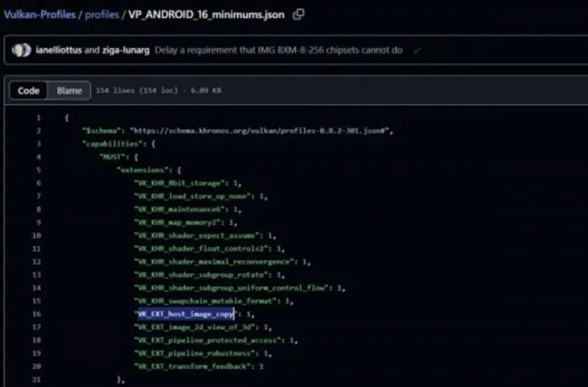
Task: Open profiles folder breadcrumb link
Action: 102,15
